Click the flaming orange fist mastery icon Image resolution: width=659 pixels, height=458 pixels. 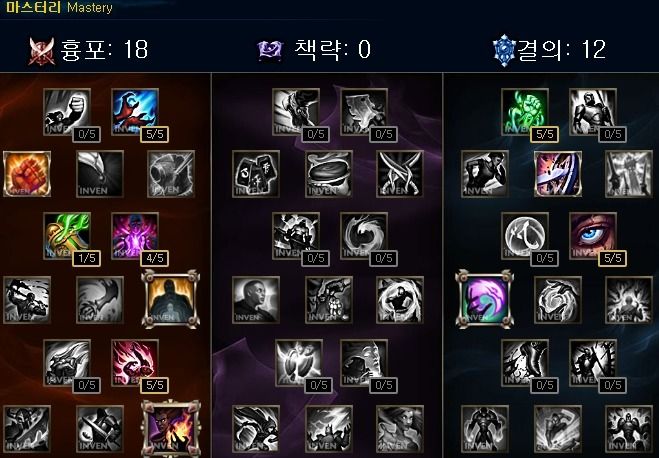click(27, 174)
